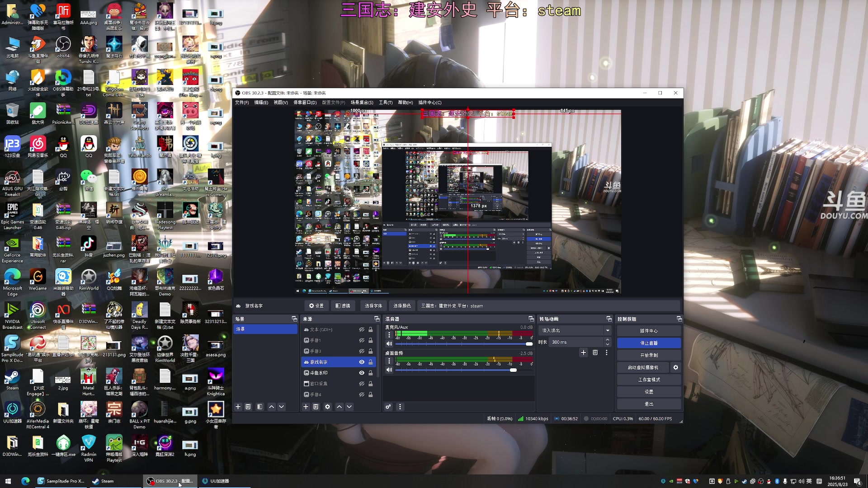Open transition properties three-dot menu
Viewport: 868px width, 488px height.
click(607, 352)
